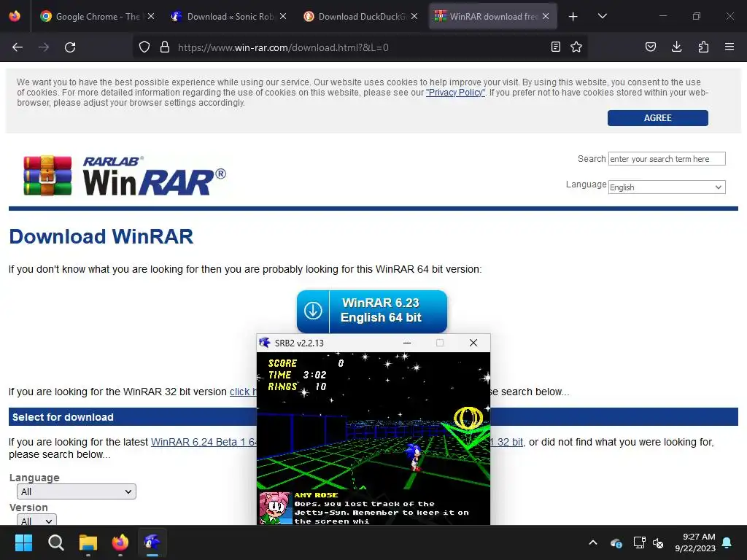Screen dimensions: 747x560
Task: Show site security padlock info
Action: pos(165,47)
